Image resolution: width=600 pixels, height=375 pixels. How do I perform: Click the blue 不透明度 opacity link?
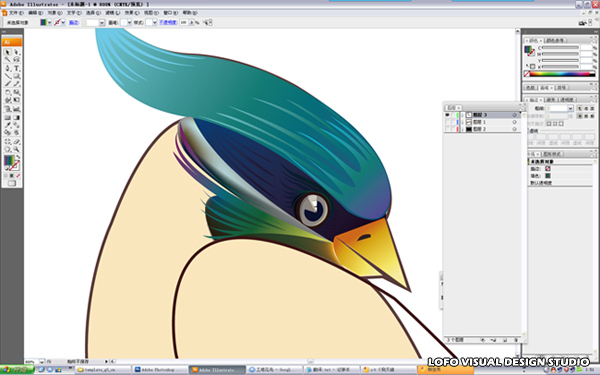pos(168,23)
